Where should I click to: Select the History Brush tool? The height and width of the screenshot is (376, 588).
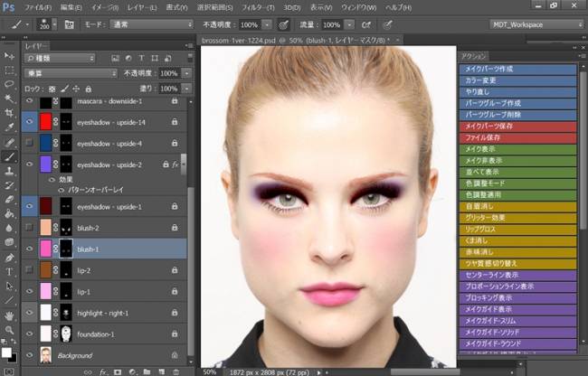pos(9,185)
